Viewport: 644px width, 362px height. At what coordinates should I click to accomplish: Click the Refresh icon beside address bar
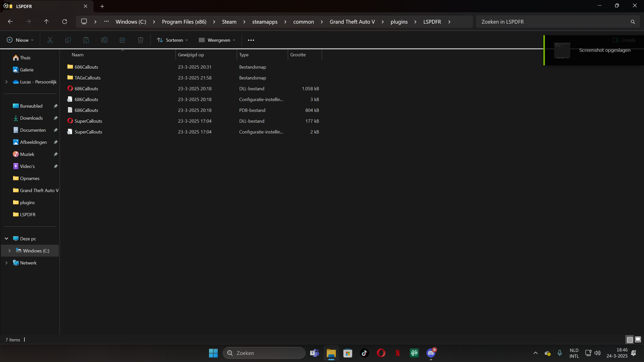pyautogui.click(x=65, y=22)
